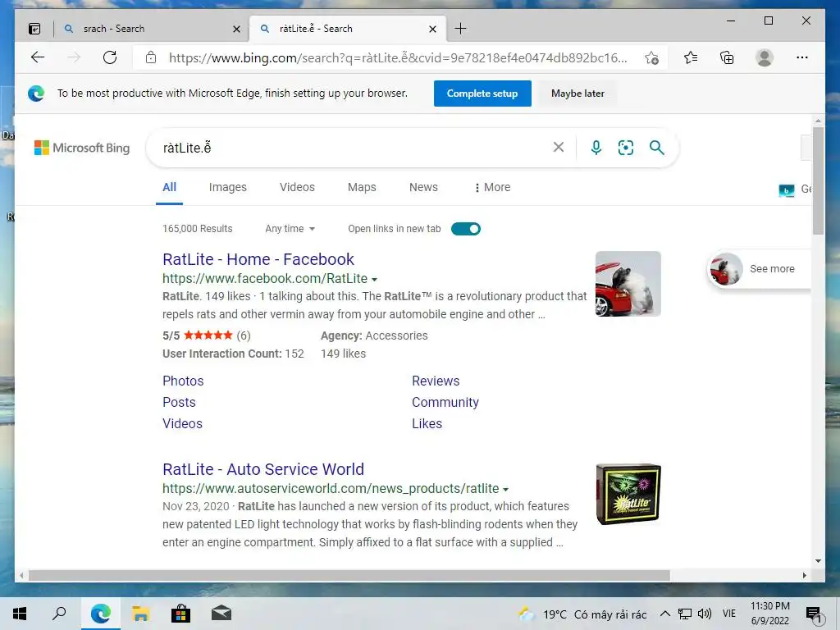Expand facebook.com/RatLite URL dropdown arrow
The image size is (840, 630).
(374, 280)
